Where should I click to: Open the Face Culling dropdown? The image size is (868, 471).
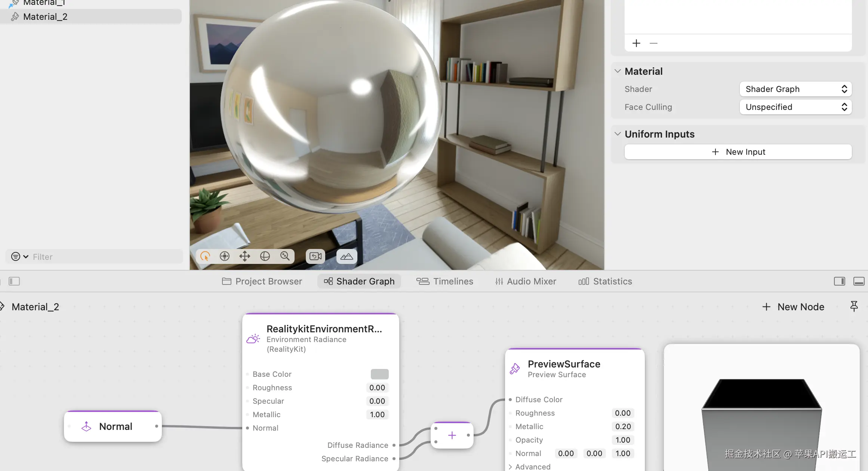[795, 107]
